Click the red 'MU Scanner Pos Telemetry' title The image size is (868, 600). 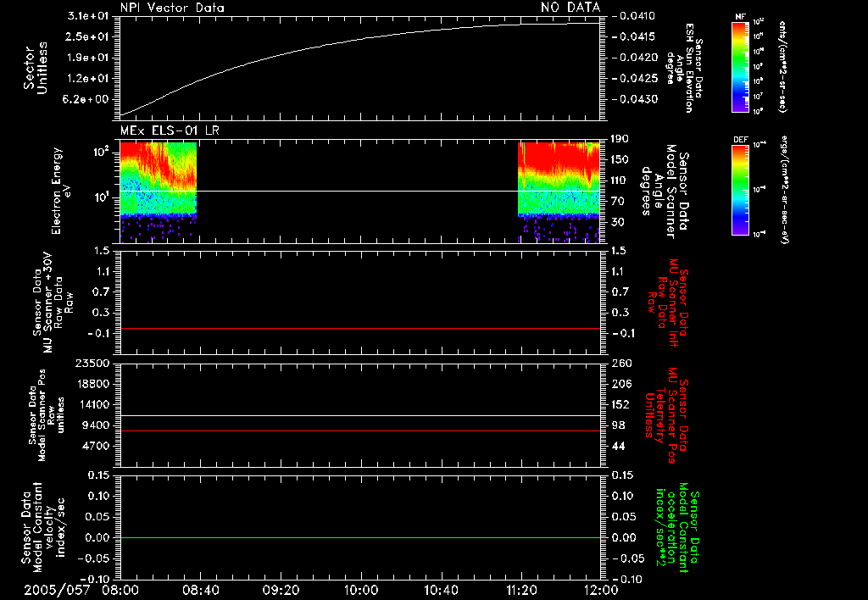[667, 415]
